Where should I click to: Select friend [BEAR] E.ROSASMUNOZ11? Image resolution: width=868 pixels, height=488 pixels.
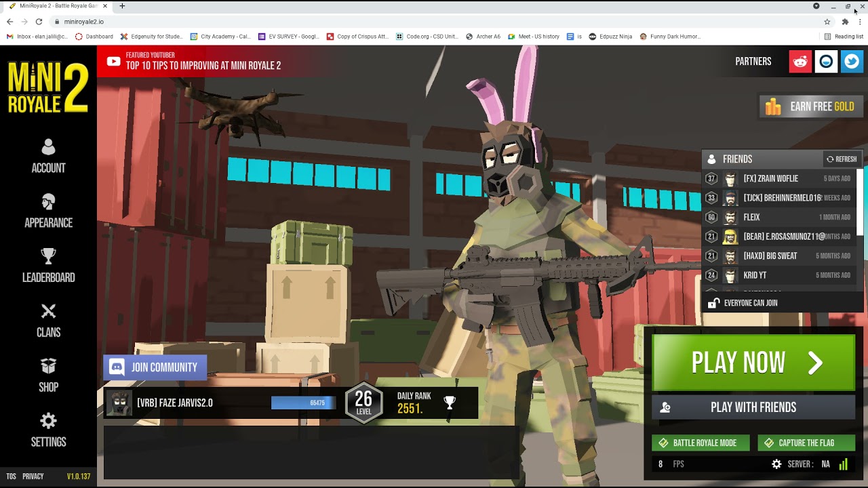click(780, 237)
